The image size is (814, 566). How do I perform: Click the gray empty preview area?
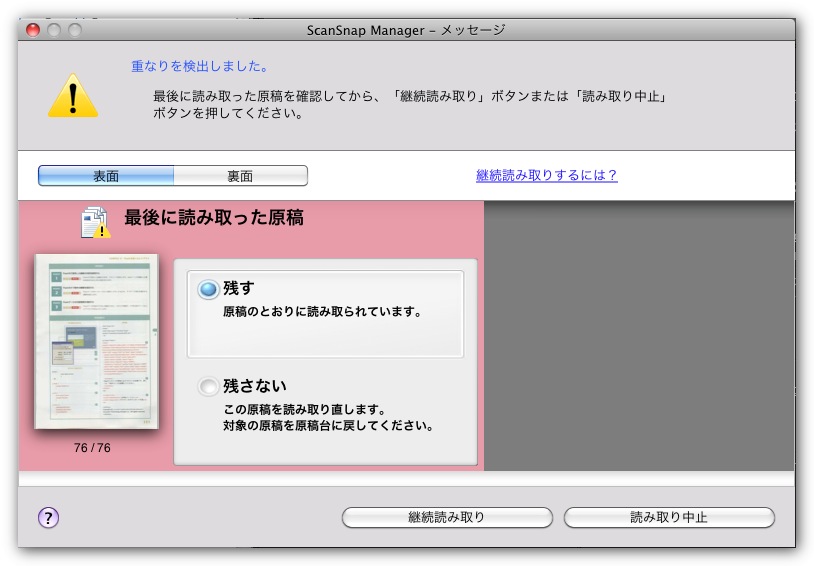(x=638, y=335)
